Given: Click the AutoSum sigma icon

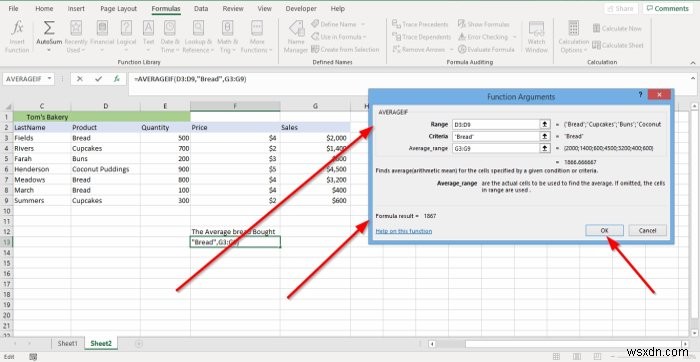Looking at the screenshot, I should click(x=49, y=28).
